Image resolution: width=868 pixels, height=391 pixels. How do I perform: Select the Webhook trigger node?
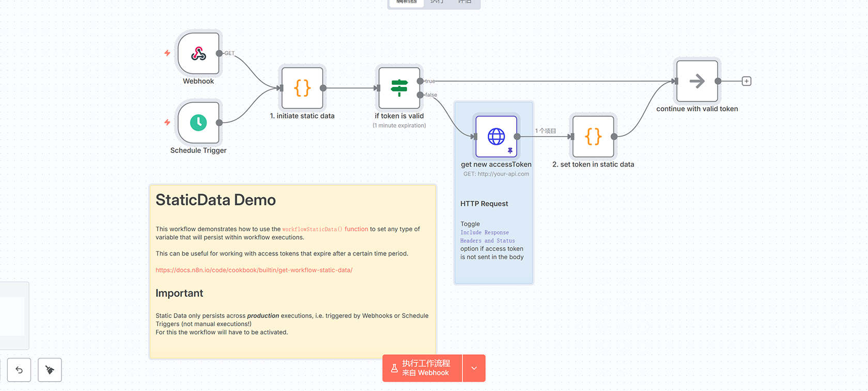click(x=198, y=53)
